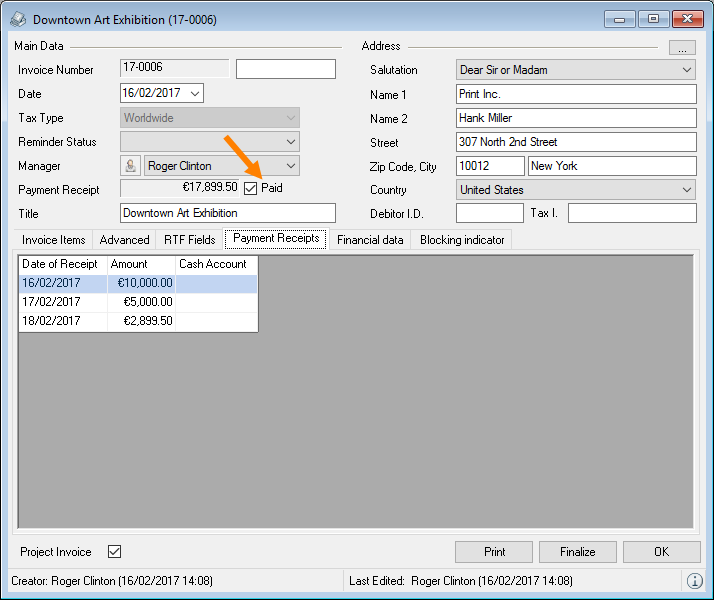
Task: Switch to the RTF Fields tab
Action: pyautogui.click(x=189, y=240)
